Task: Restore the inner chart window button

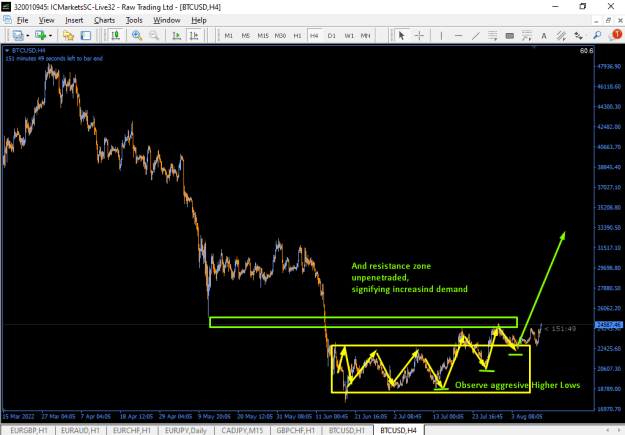Action: coord(608,20)
